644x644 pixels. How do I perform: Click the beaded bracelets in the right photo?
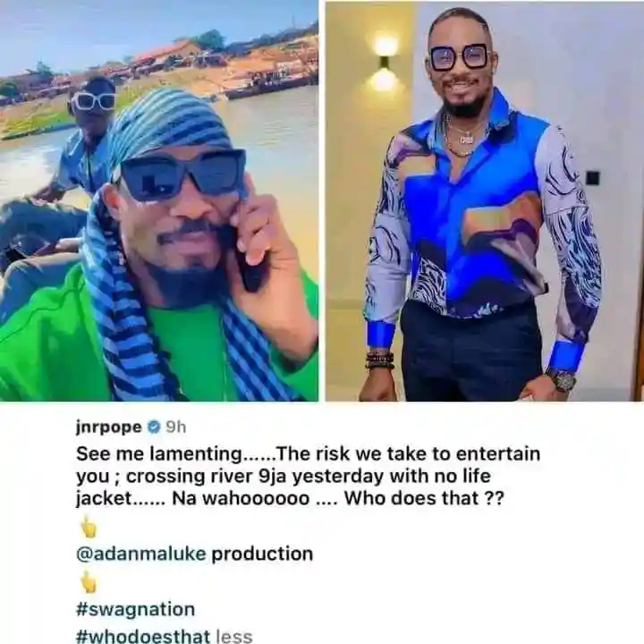tap(380, 360)
